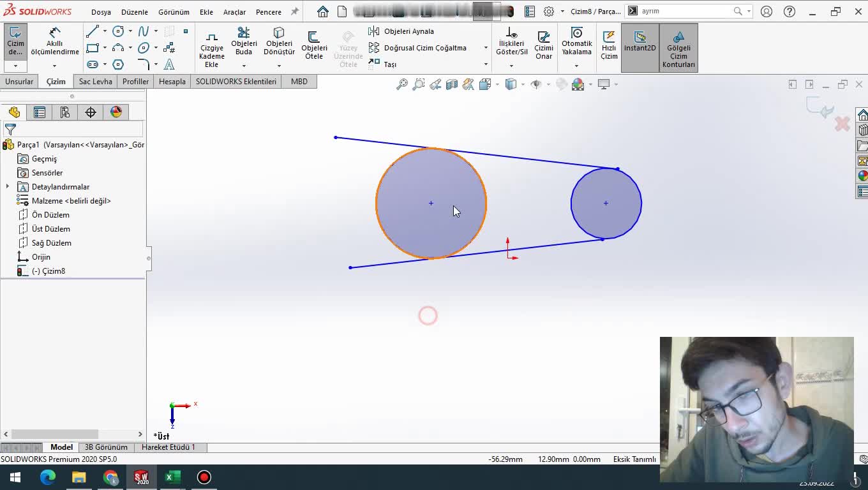Open the FeatureManager design tree tab

coord(14,112)
